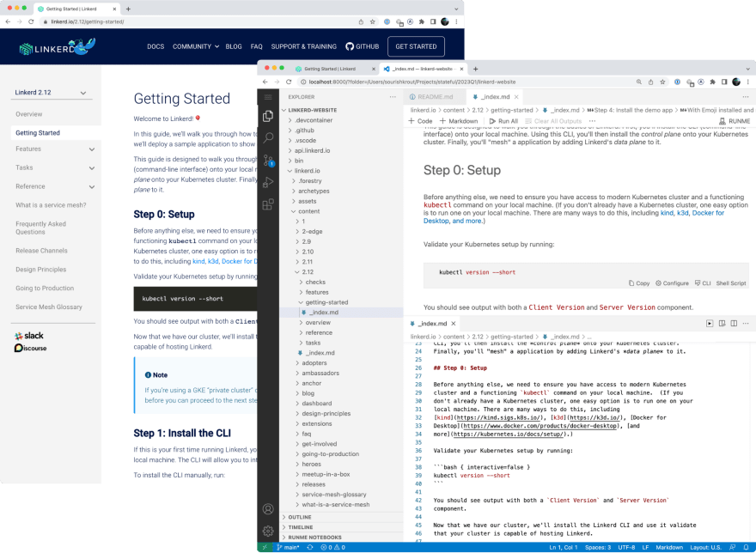
Task: Click split editor icon in lower editor group
Action: coord(734,324)
